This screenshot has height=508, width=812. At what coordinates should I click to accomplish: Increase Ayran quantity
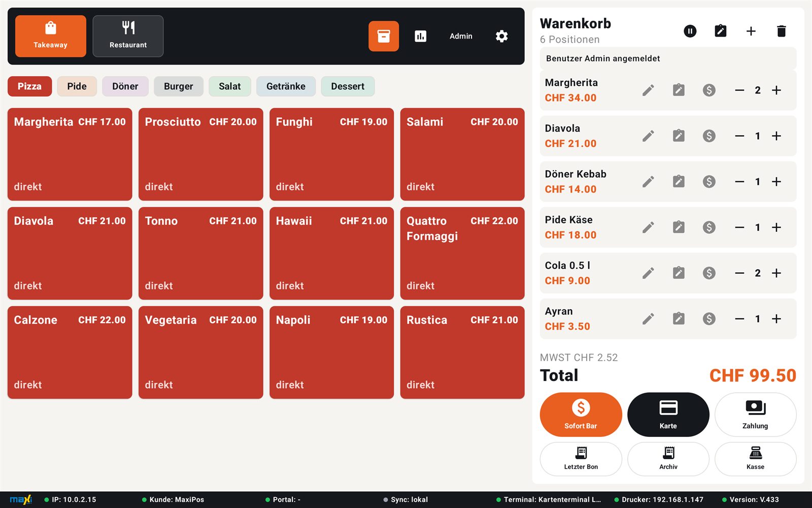776,319
